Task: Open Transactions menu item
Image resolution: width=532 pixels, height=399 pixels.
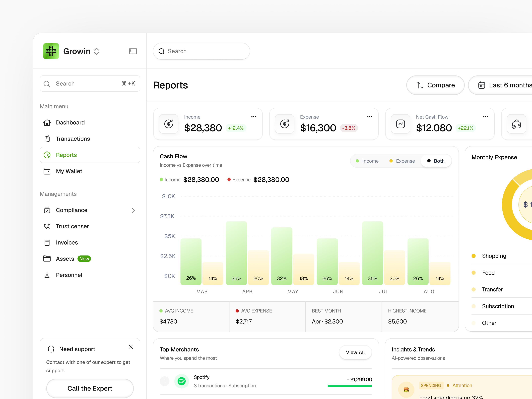Action: pos(90,139)
